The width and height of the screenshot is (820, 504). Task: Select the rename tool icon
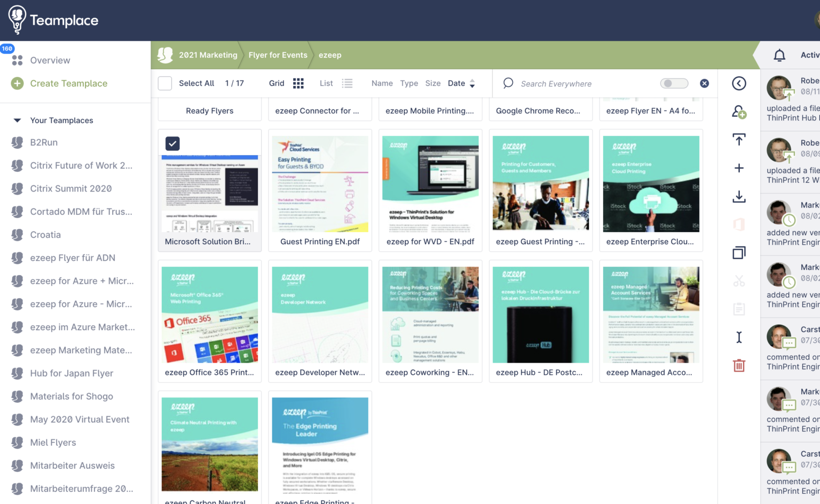pyautogui.click(x=739, y=337)
